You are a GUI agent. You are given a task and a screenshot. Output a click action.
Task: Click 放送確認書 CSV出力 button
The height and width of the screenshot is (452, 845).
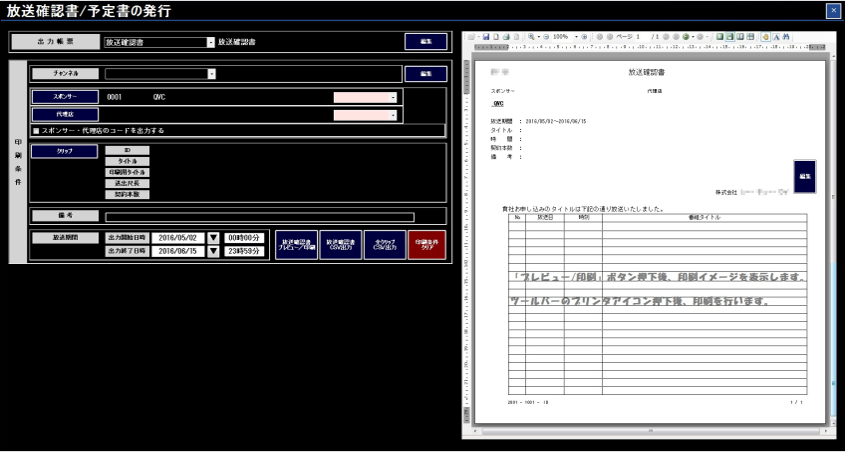341,245
